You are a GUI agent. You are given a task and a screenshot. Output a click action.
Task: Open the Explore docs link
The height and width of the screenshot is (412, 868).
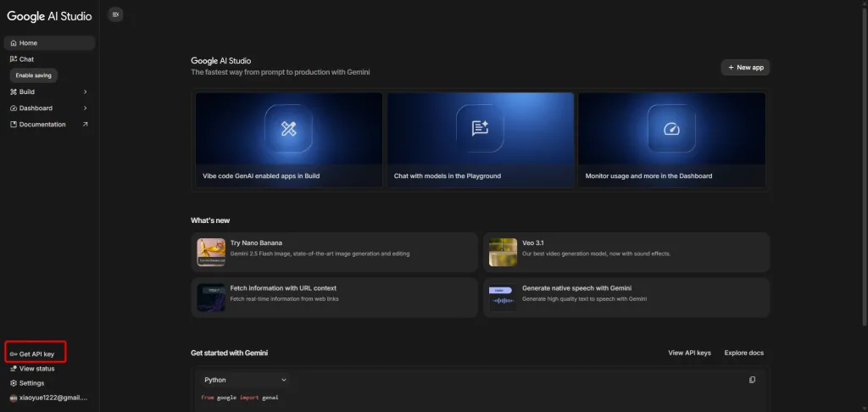click(743, 353)
